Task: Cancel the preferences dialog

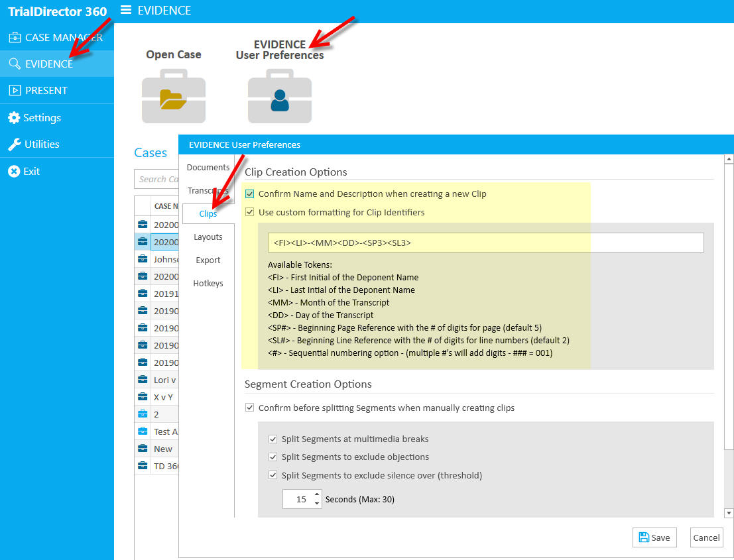Action: 706,537
